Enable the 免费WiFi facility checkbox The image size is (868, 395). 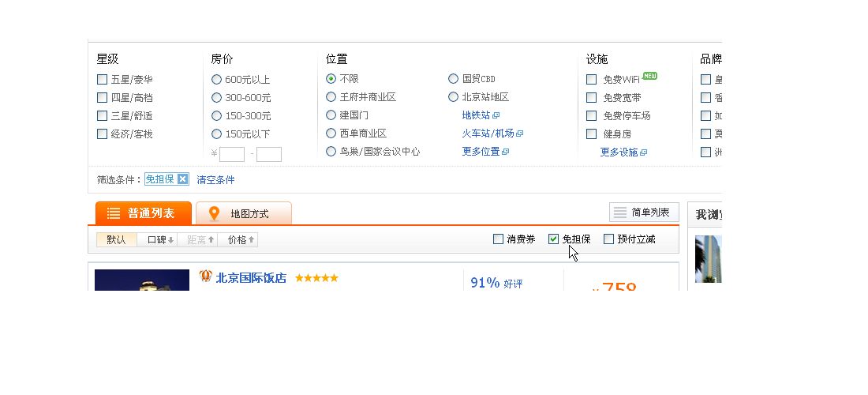591,79
